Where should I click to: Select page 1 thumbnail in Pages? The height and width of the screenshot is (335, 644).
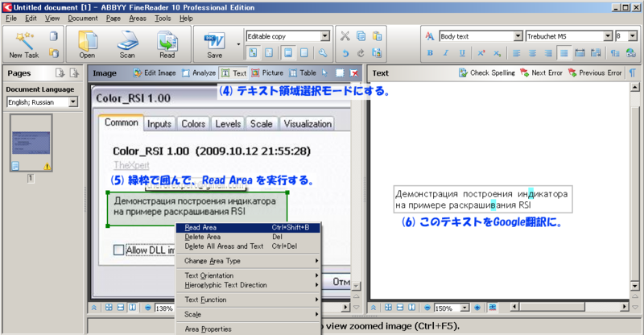[31, 143]
